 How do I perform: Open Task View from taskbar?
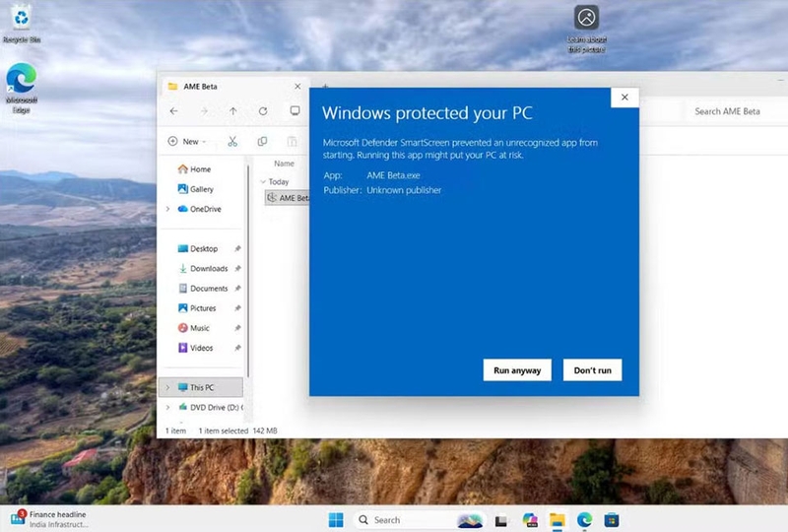coord(501,520)
